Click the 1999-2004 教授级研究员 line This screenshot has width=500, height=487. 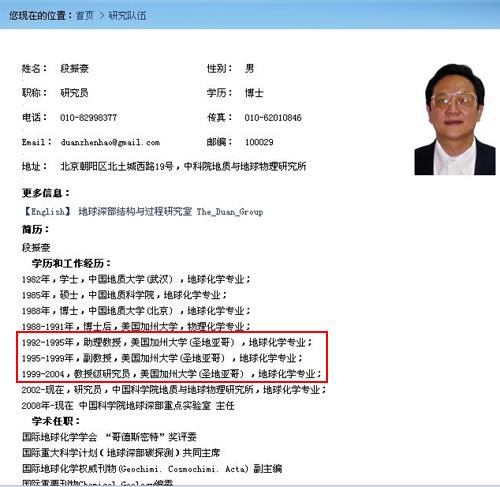[172, 374]
